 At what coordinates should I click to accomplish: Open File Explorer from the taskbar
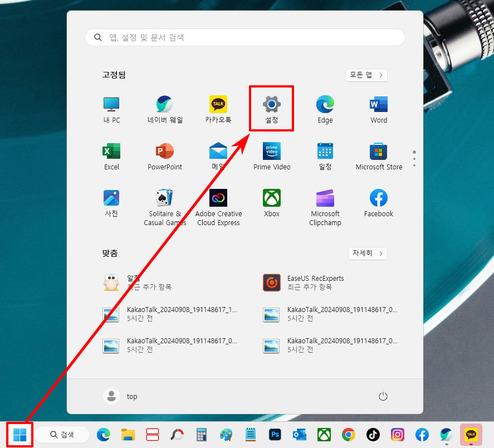pos(128,435)
